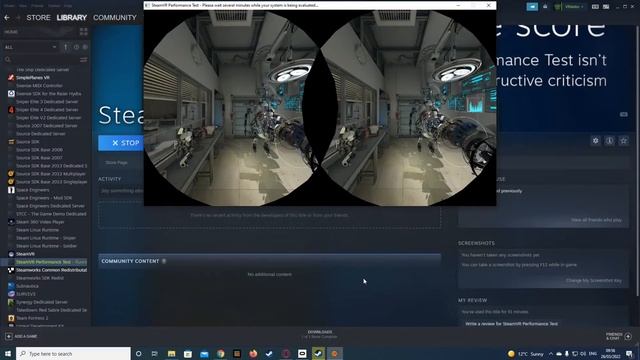Image resolution: width=640 pixels, height=360 pixels.
Task: Select Steam Linux Runtime - Sniper entry
Action: point(45,238)
